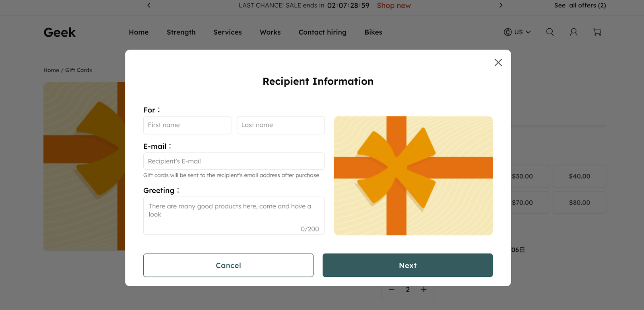The height and width of the screenshot is (310, 644).
Task: Increase quantity with plus button
Action: (424, 289)
